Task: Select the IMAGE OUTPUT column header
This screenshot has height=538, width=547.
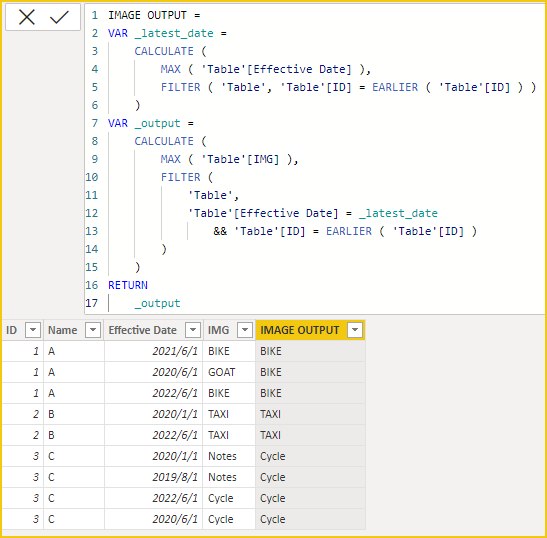Action: coord(300,330)
